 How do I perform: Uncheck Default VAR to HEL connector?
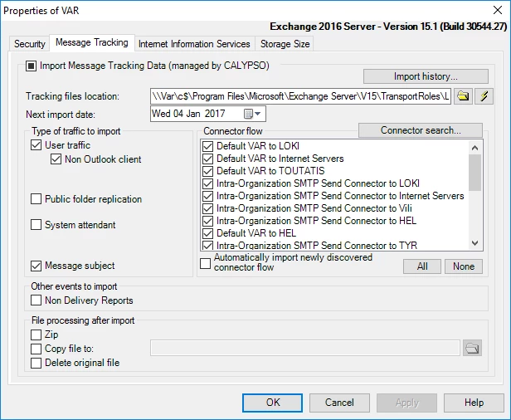point(207,233)
